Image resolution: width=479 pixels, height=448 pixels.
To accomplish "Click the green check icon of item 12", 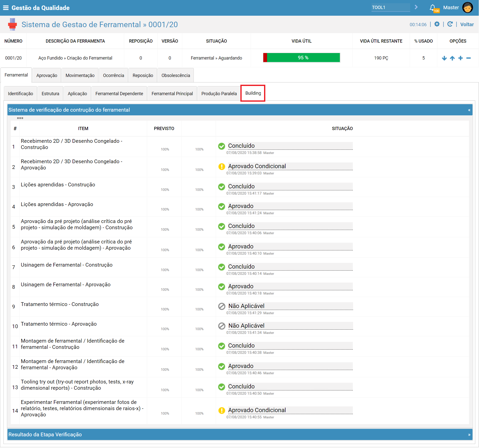I will coord(222,366).
